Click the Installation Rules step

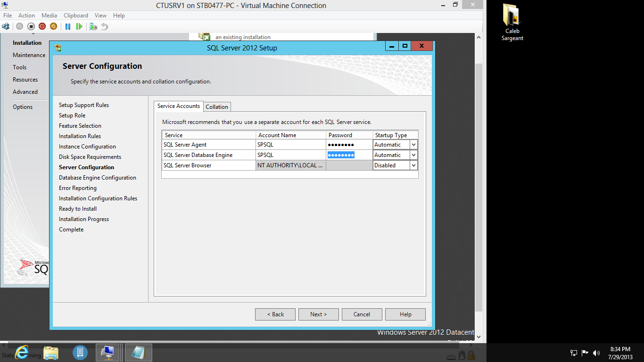[80, 136]
